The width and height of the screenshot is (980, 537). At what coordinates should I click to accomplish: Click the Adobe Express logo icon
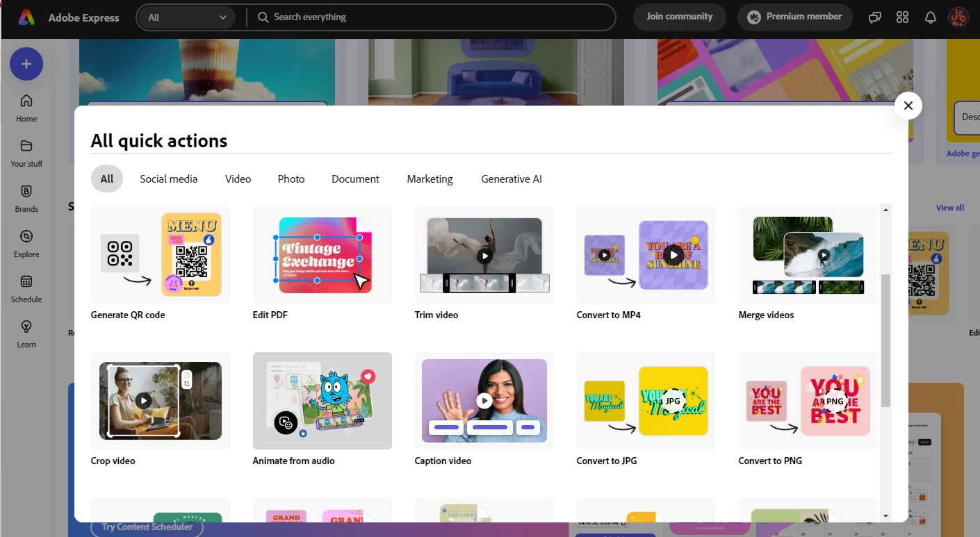pos(26,17)
